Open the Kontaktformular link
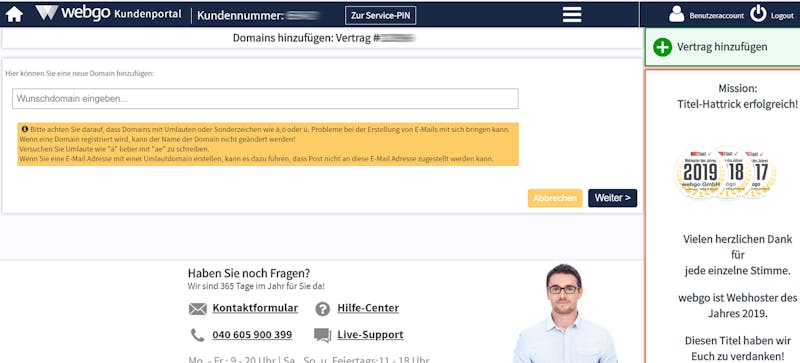Image resolution: width=800 pixels, height=363 pixels. [x=255, y=308]
